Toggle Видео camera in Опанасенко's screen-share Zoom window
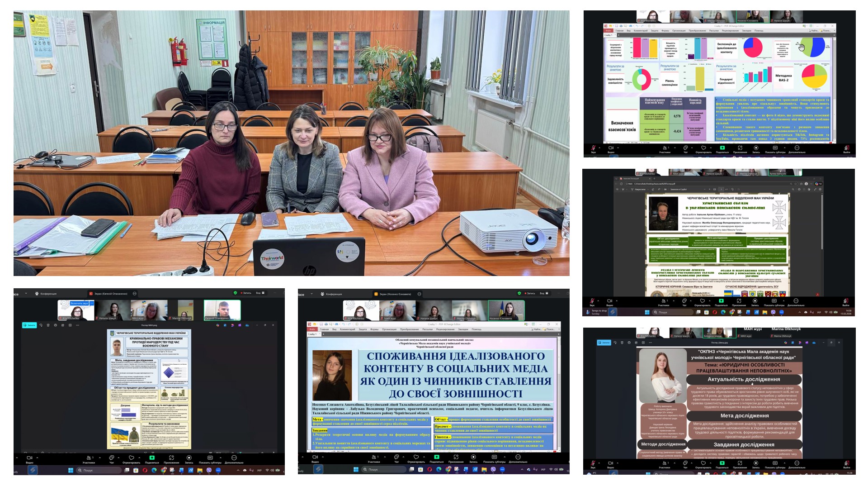The height and width of the screenshot is (486, 868). click(29, 458)
